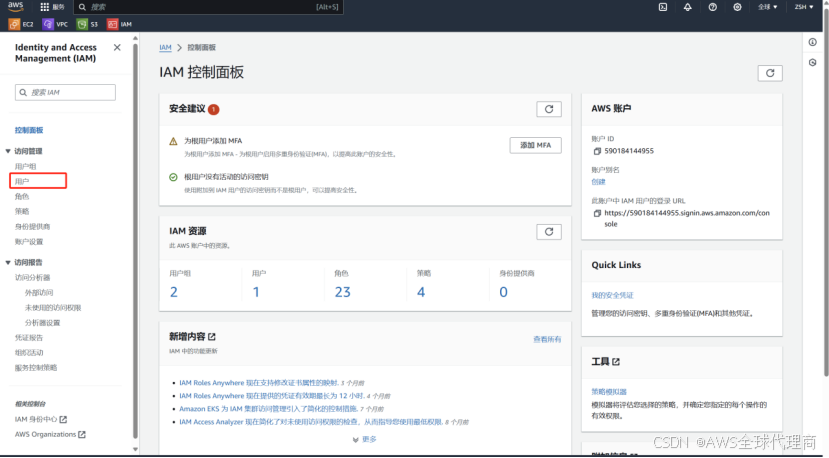Image resolution: width=829 pixels, height=458 pixels.
Task: Open 我的安全凭证 quick link
Action: tap(612, 296)
